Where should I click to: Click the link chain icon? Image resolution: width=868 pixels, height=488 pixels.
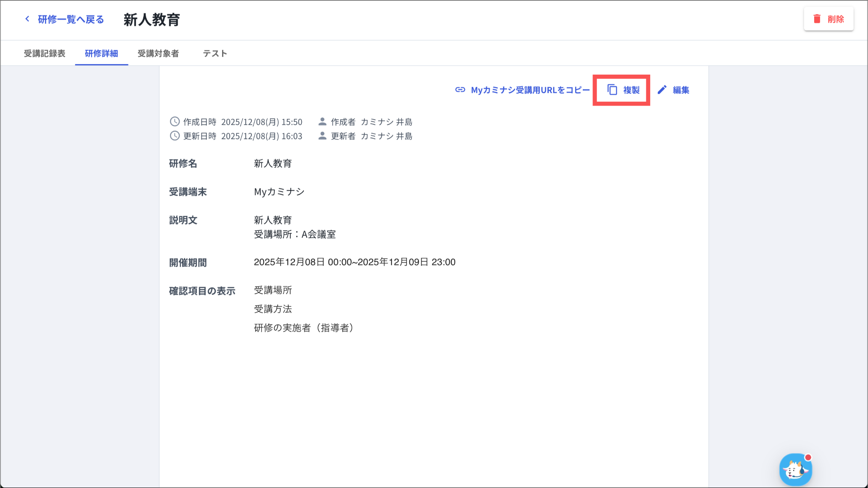[460, 90]
